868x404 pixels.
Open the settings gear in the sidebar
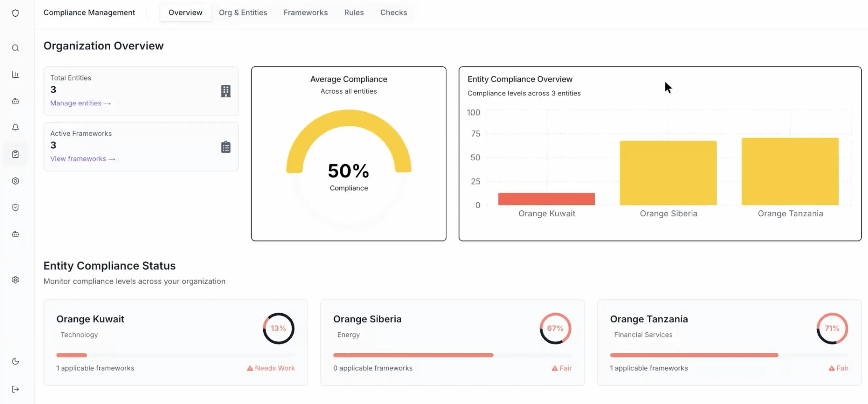point(15,280)
